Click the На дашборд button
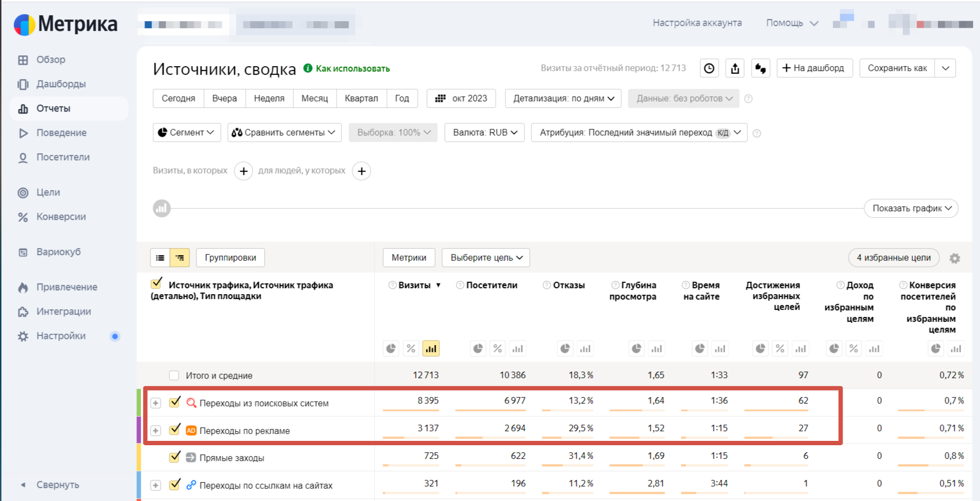 click(x=814, y=68)
